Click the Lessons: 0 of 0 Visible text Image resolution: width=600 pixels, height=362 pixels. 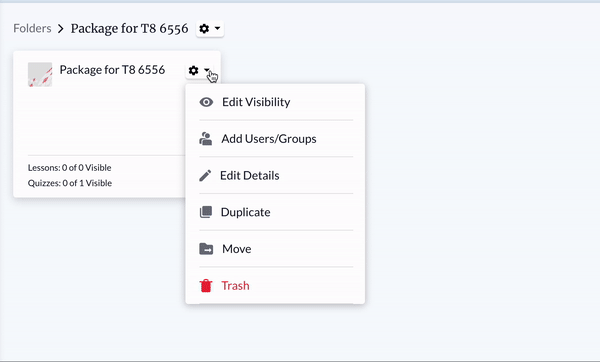coord(69,168)
